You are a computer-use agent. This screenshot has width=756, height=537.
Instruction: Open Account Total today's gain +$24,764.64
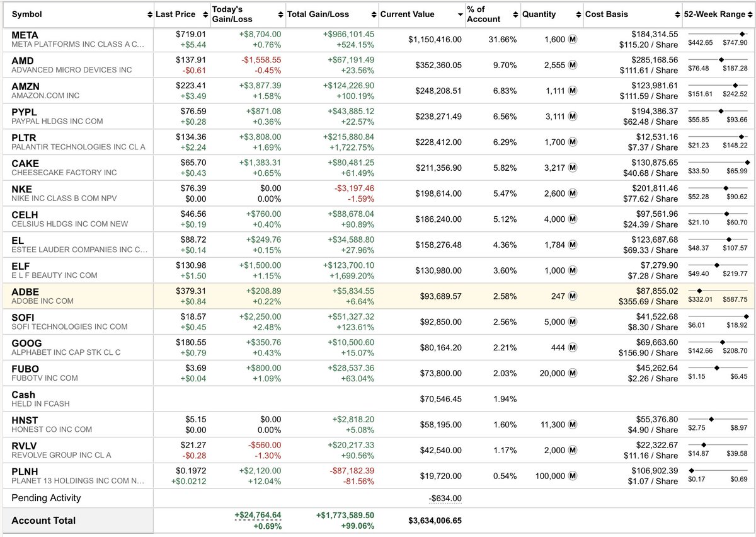point(257,515)
